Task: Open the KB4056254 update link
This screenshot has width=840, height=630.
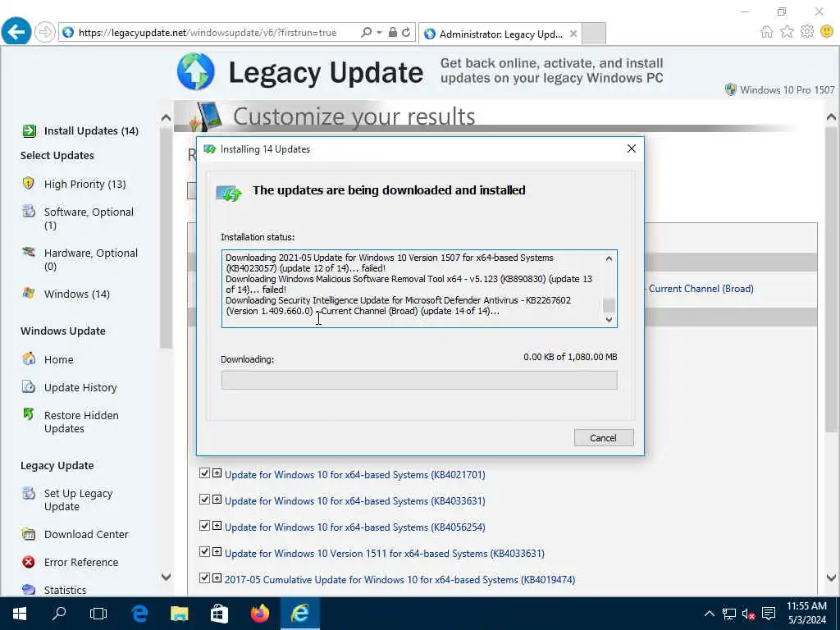Action: (354, 527)
